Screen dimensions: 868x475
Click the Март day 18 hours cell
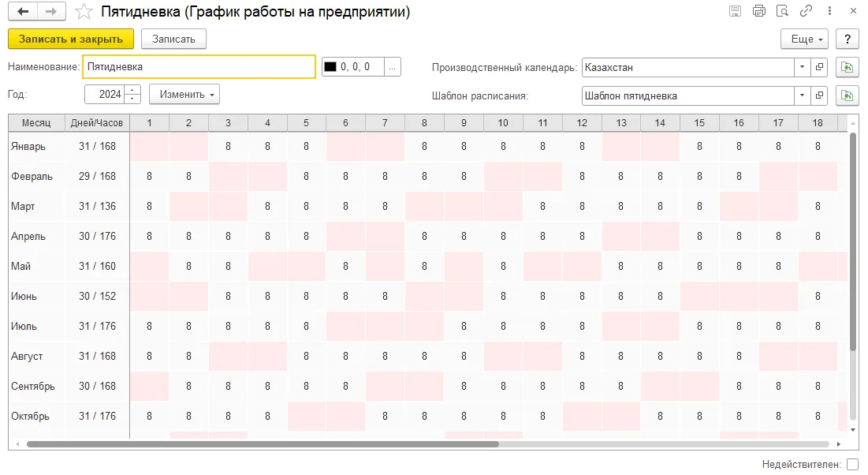pyautogui.click(x=818, y=206)
